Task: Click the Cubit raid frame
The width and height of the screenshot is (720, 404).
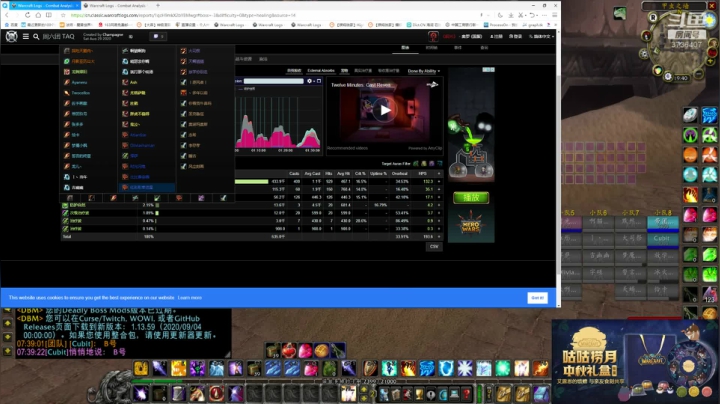Action: [663, 239]
